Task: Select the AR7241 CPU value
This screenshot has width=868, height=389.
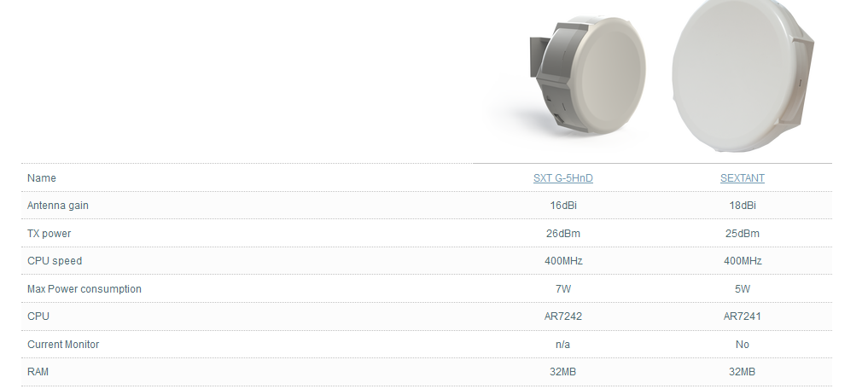Action: tap(742, 316)
